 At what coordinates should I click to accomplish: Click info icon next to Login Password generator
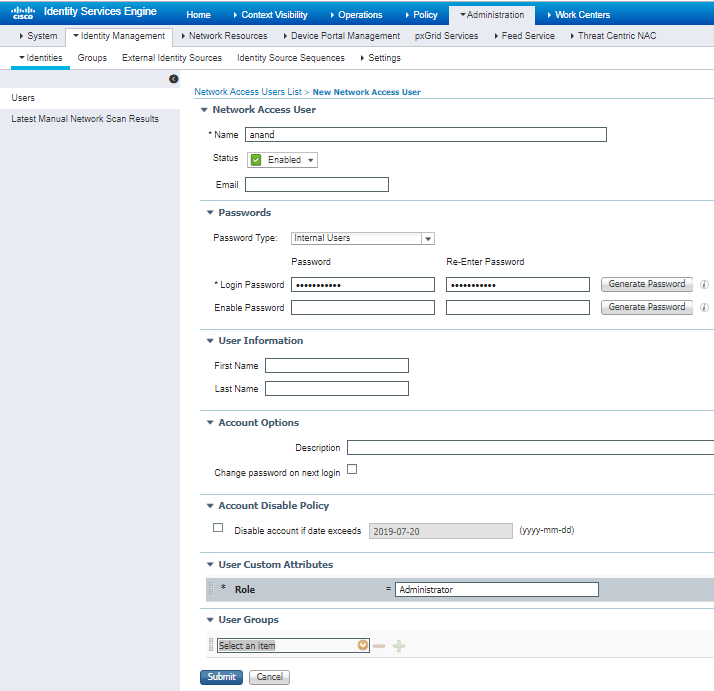point(704,284)
